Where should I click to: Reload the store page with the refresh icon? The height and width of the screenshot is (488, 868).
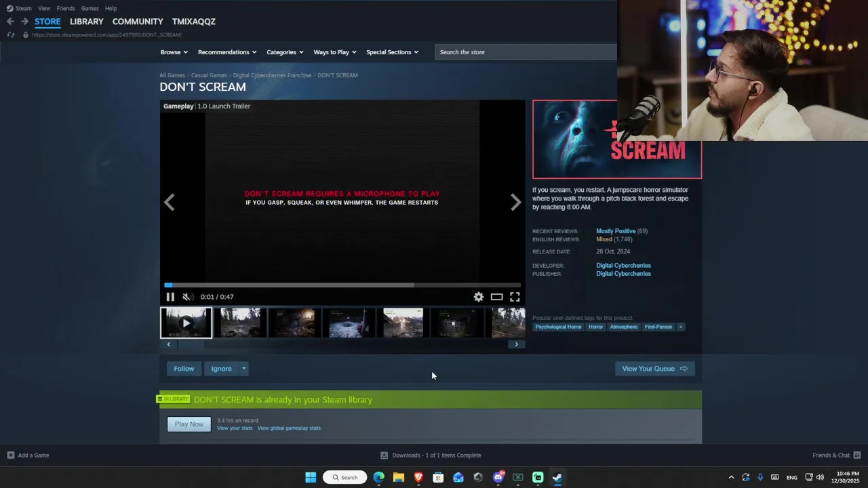click(10, 35)
